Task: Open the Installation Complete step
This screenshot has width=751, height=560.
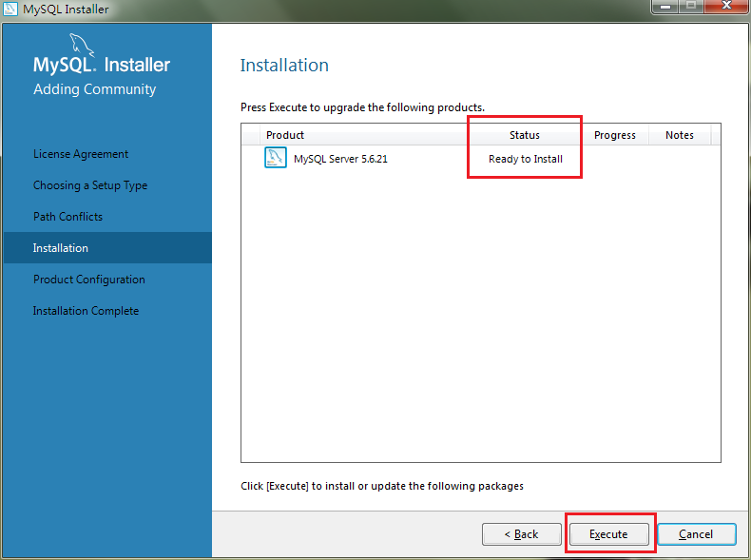Action: tap(86, 310)
